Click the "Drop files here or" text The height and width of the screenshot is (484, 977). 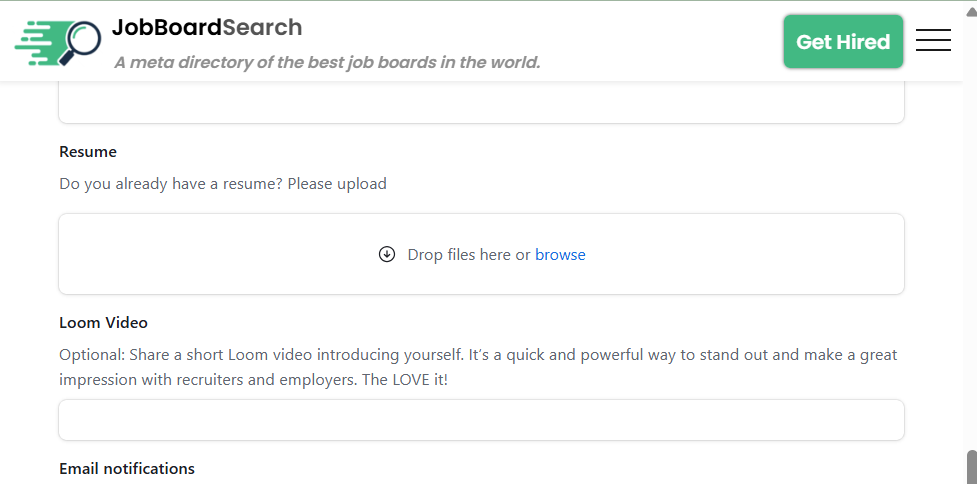(469, 255)
